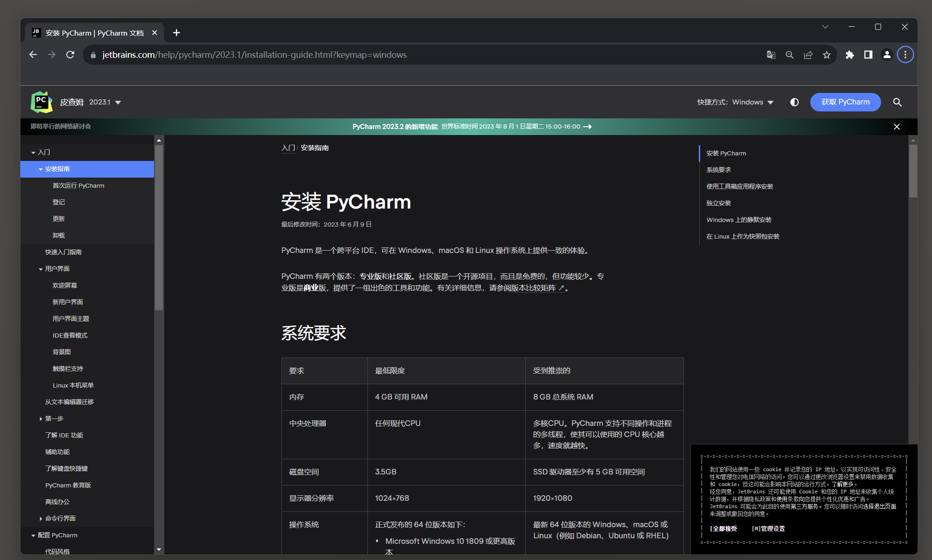Click the PyCharm 2023.2 的新增功能 banner text
Viewport: 932px width, 560px height.
(x=395, y=127)
